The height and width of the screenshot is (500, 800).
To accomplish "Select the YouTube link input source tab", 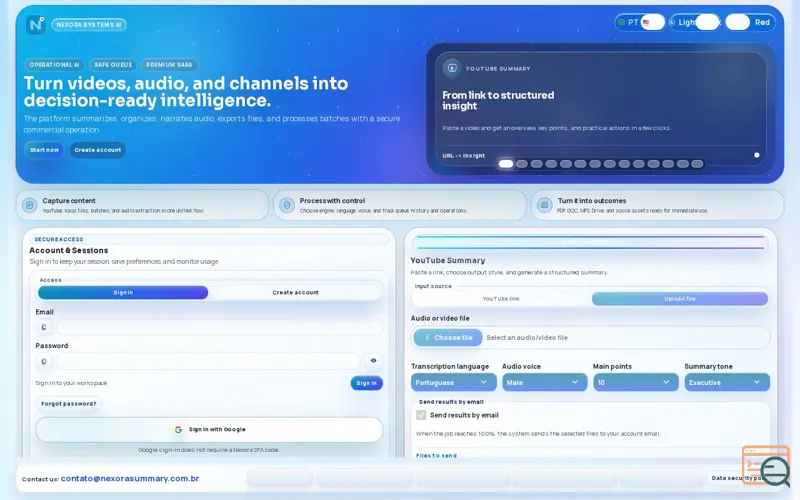I will (x=501, y=298).
